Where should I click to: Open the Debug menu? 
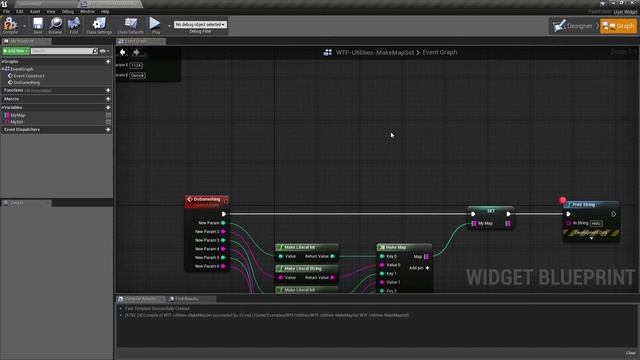click(x=68, y=11)
